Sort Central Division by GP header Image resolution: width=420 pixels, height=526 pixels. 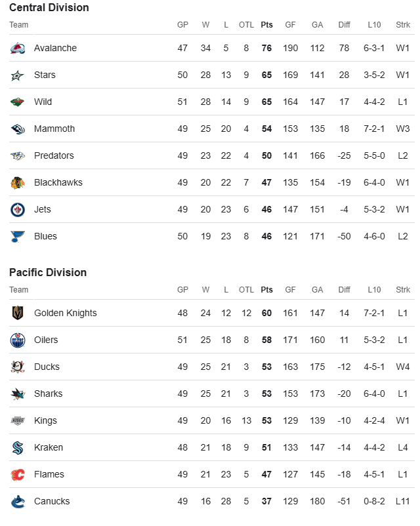pyautogui.click(x=182, y=25)
